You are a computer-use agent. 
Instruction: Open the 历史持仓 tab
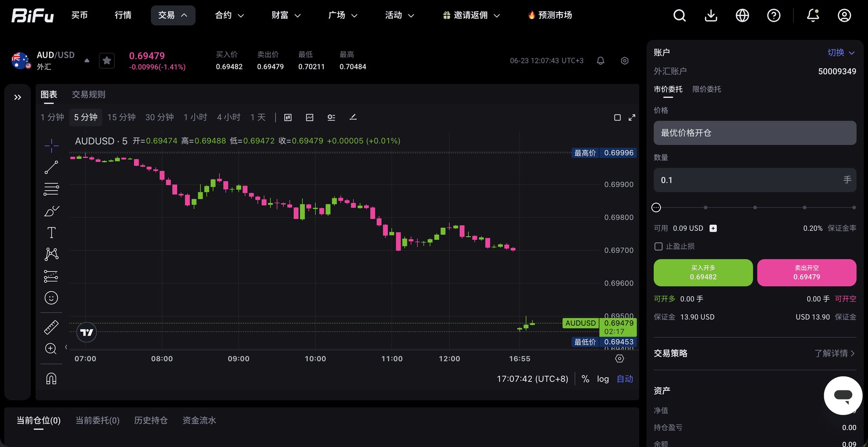tap(151, 420)
